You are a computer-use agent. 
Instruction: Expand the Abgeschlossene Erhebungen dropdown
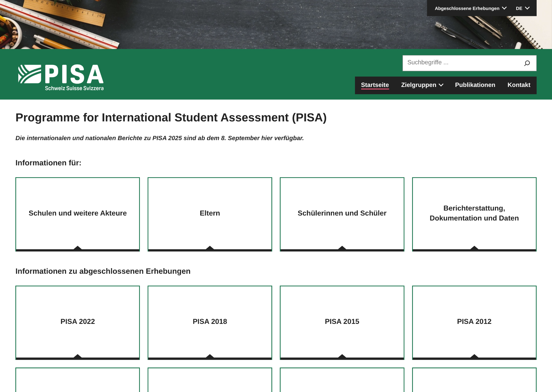(x=470, y=8)
